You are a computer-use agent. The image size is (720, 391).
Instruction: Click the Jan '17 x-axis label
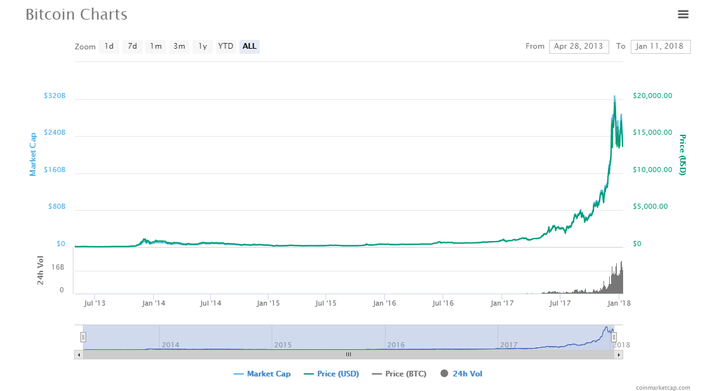(x=502, y=303)
